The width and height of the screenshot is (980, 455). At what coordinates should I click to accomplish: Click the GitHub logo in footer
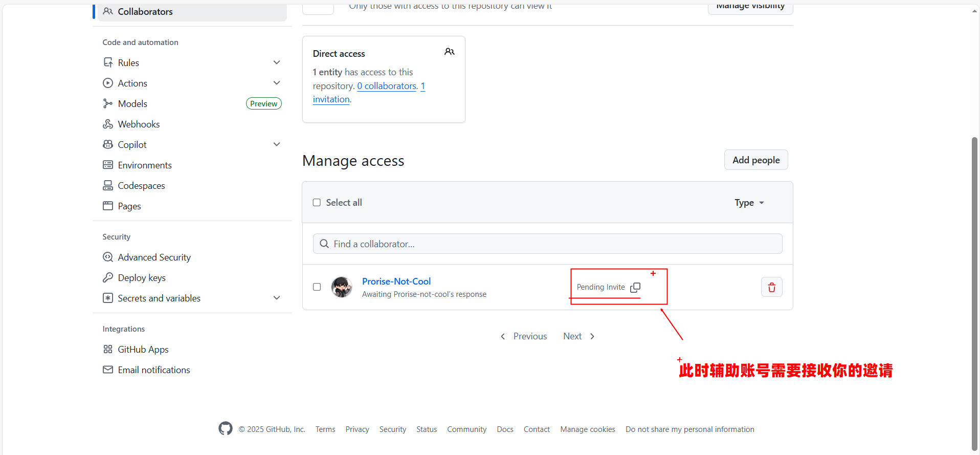[225, 428]
